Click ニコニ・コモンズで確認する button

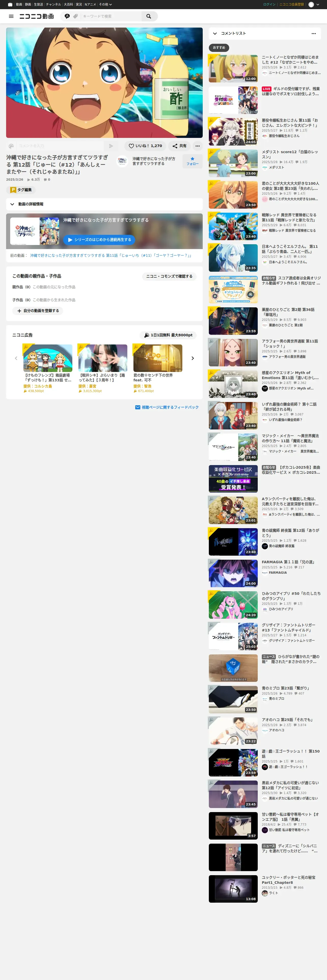(x=169, y=276)
